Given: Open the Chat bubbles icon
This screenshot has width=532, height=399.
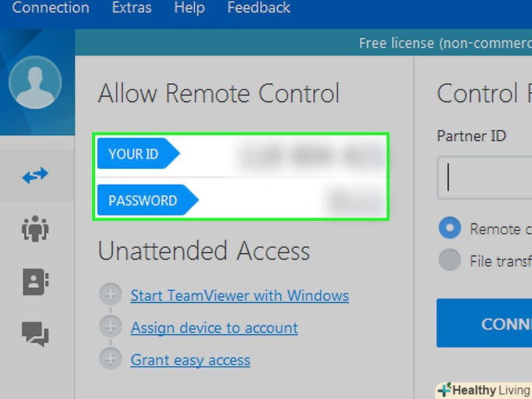Looking at the screenshot, I should click(x=35, y=333).
